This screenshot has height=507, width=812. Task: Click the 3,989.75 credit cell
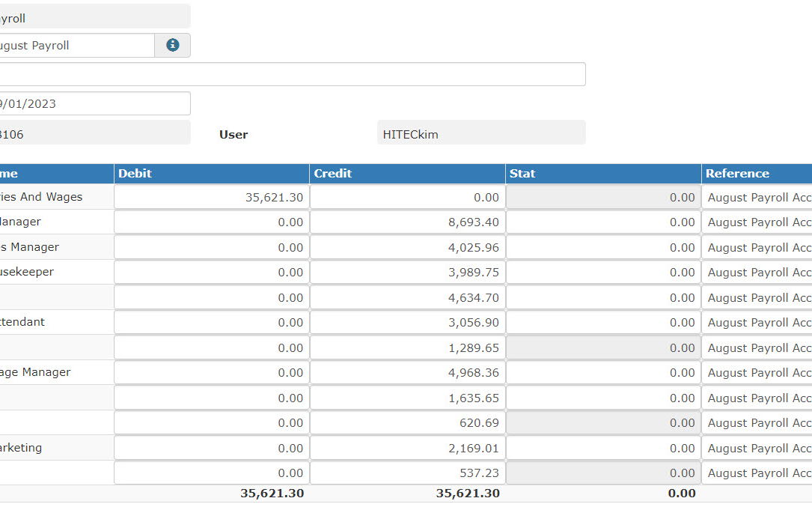407,273
